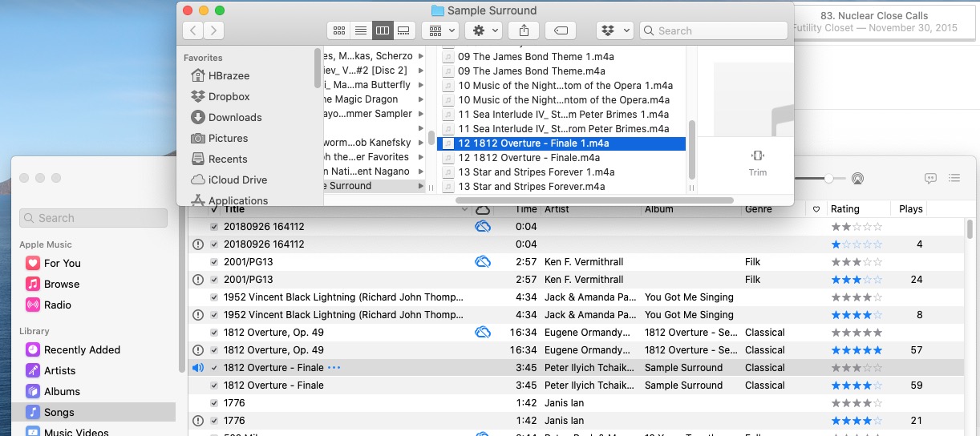Select the Surround folder in Finder column
The image size is (980, 436).
pyautogui.click(x=375, y=186)
